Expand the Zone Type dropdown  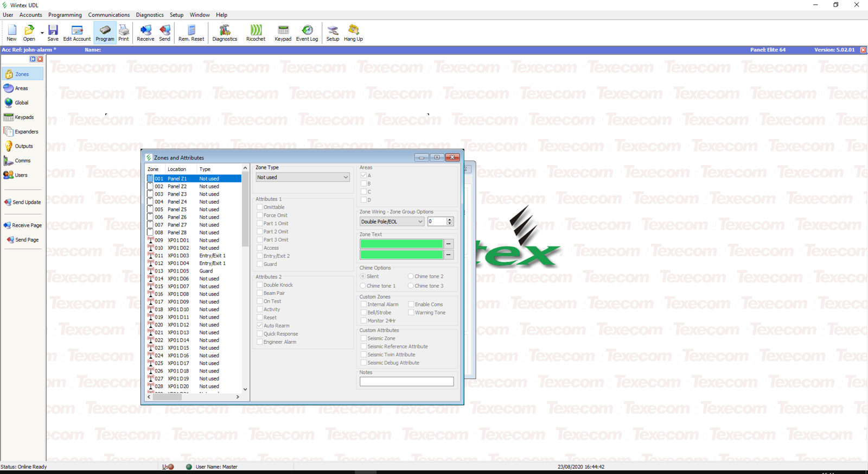click(345, 178)
